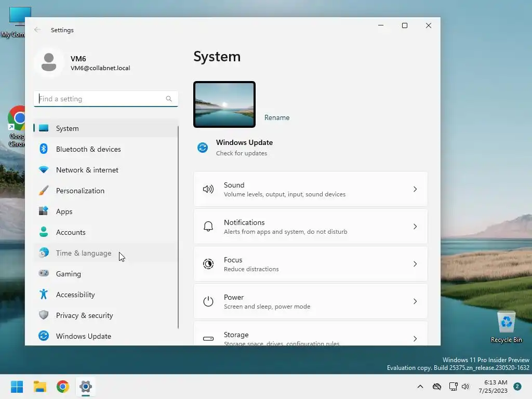Screen dimensions: 532x399
Task: Click the volume icon in system tray
Action: tap(465, 387)
